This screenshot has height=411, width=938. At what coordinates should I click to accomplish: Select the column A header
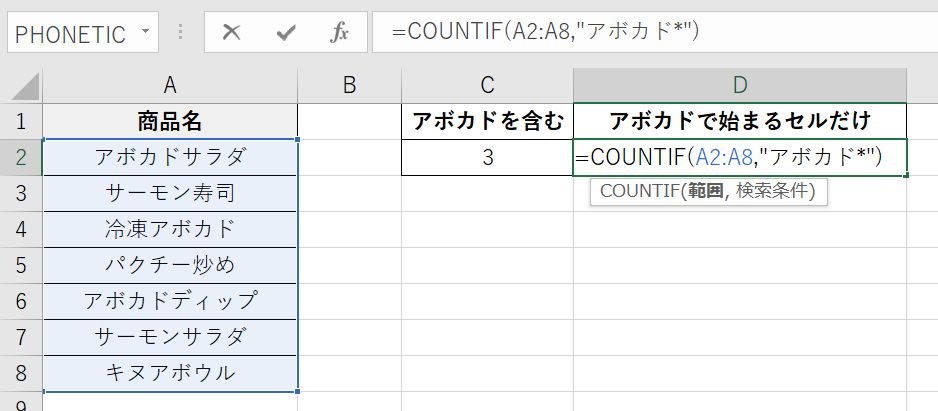(x=170, y=85)
